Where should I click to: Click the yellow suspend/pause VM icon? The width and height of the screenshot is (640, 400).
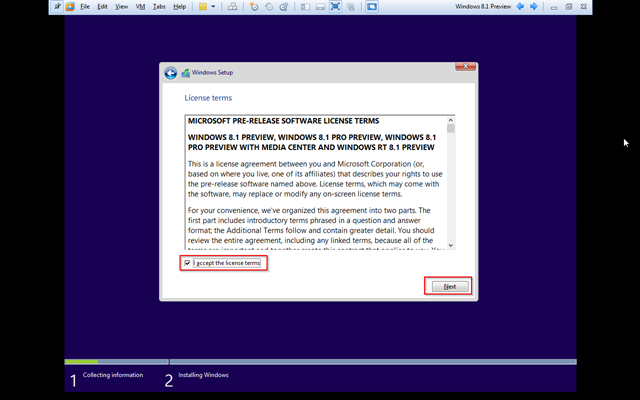click(203, 7)
